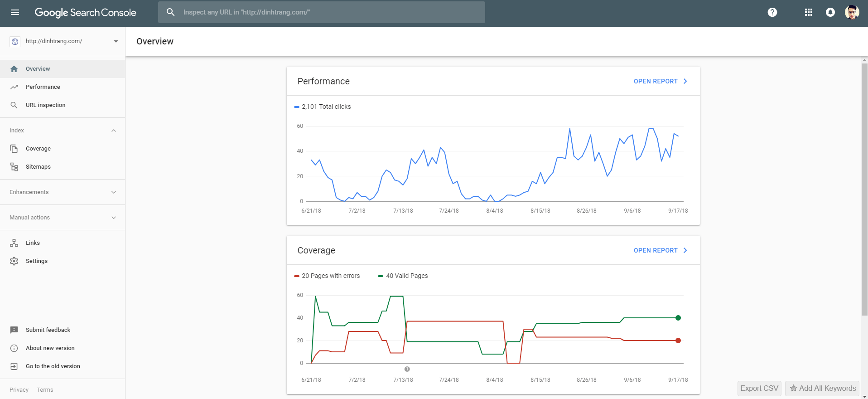Screen dimensions: 868x399
Task: Click the Sitemaps icon in sidebar
Action: pos(14,167)
